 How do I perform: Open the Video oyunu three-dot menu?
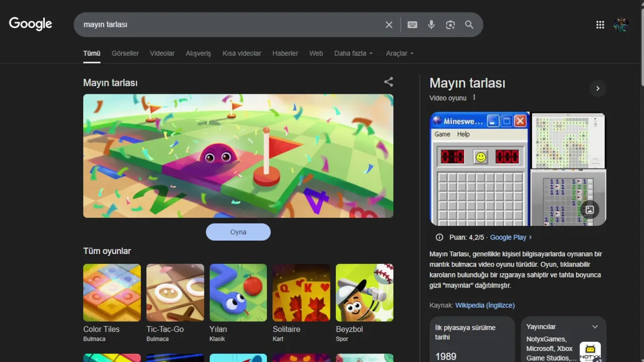(x=474, y=98)
